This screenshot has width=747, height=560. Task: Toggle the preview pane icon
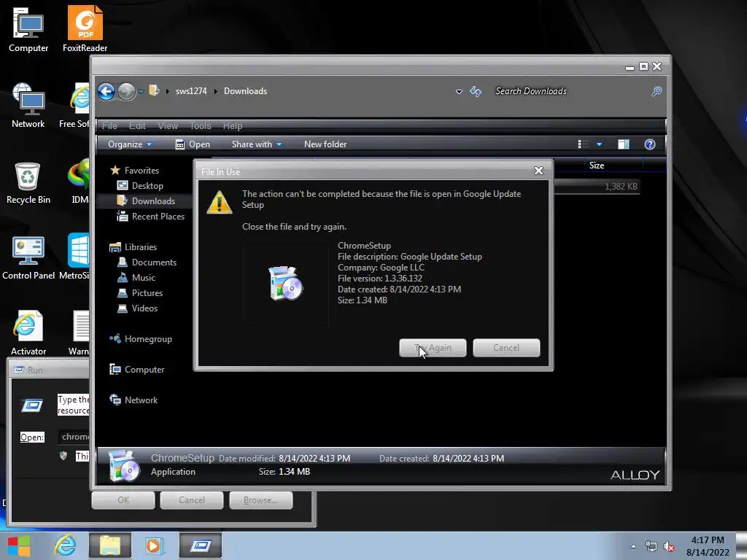pyautogui.click(x=623, y=144)
